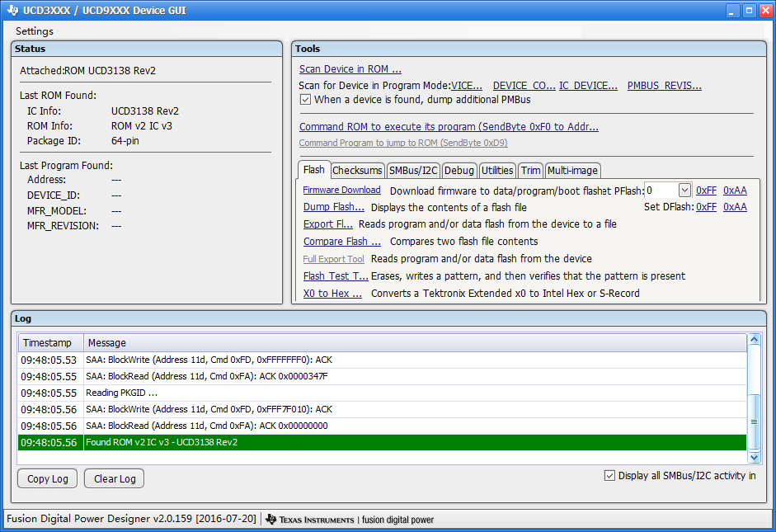Minimize the Device GUI window
Viewport: 776px width, 532px height.
click(x=733, y=11)
